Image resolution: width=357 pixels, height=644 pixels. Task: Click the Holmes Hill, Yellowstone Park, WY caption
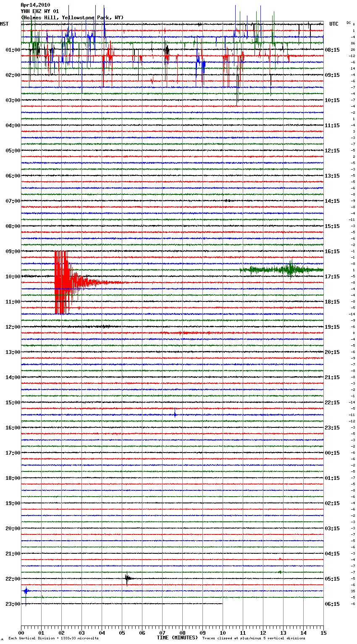click(x=72, y=18)
